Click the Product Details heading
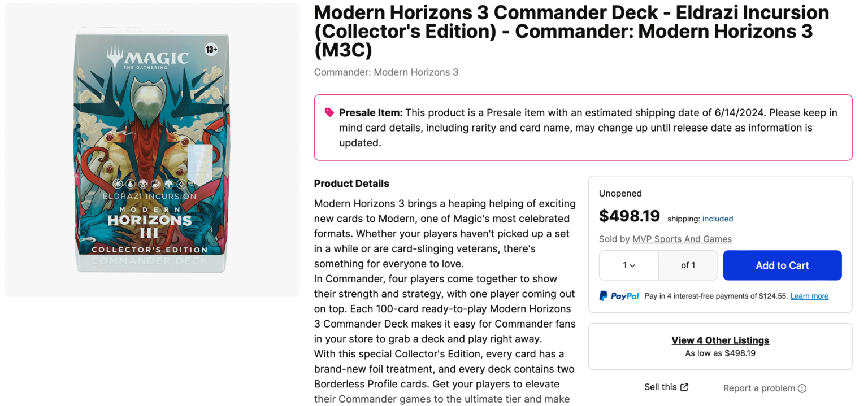 351,184
